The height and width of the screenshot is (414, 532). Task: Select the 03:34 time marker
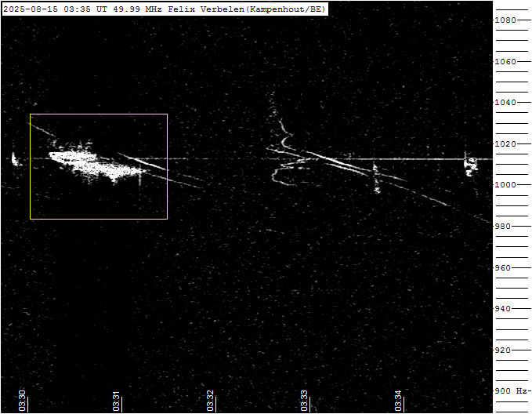pos(398,401)
